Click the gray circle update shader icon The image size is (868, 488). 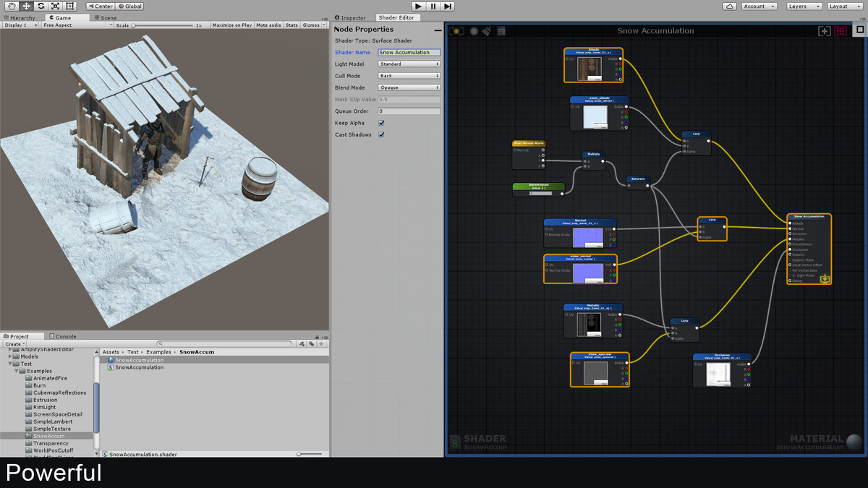[x=474, y=31]
